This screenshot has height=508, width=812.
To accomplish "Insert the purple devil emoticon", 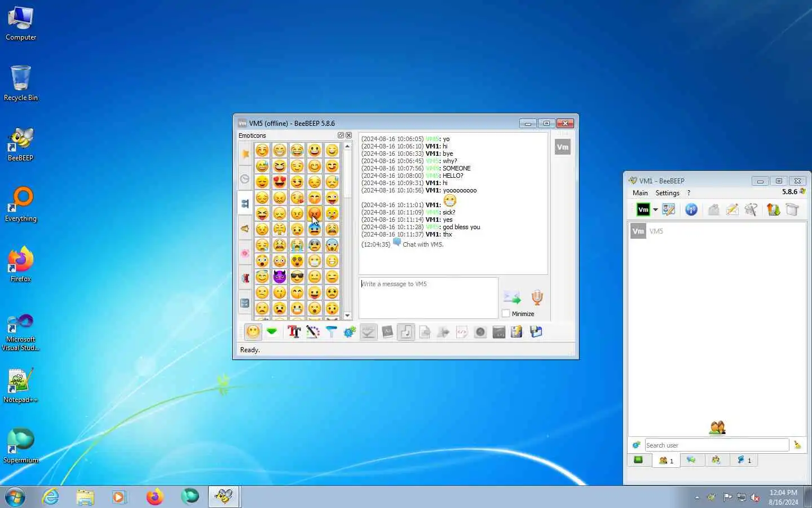I will (280, 277).
